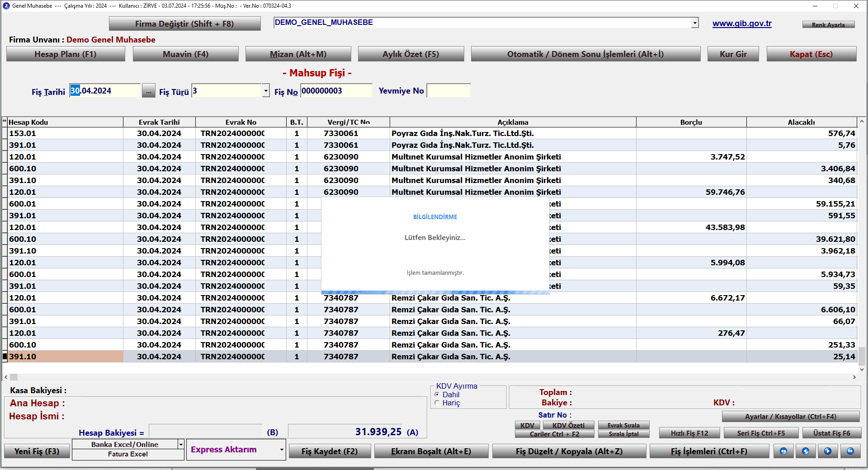Open the www.gib.gov.tr link
The width and height of the screenshot is (868, 470).
tap(742, 23)
